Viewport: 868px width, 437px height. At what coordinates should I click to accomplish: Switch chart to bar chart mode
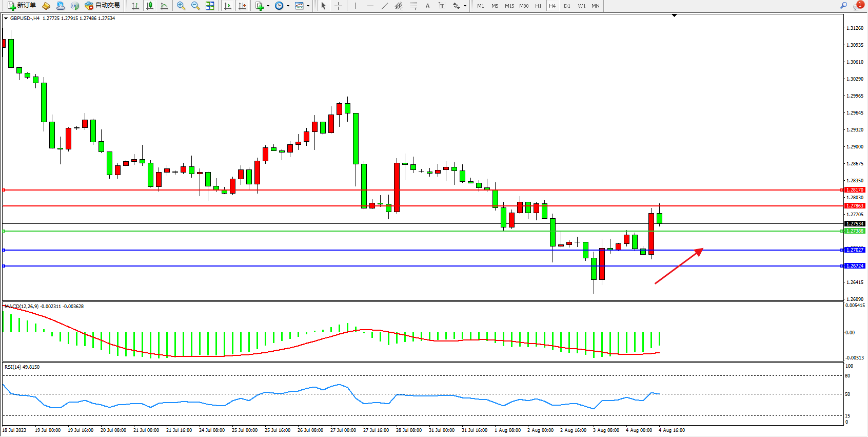pos(135,6)
